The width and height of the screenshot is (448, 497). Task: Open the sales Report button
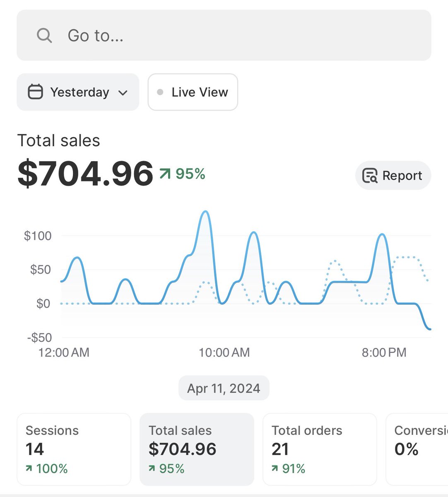coord(393,176)
